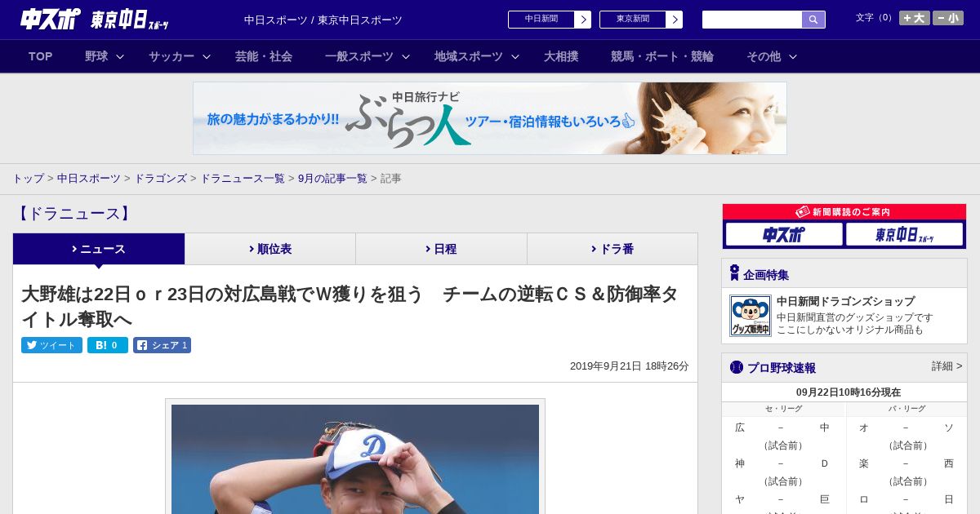
Task: Open 詳細 > link for プロ野球速報
Action: tap(947, 366)
